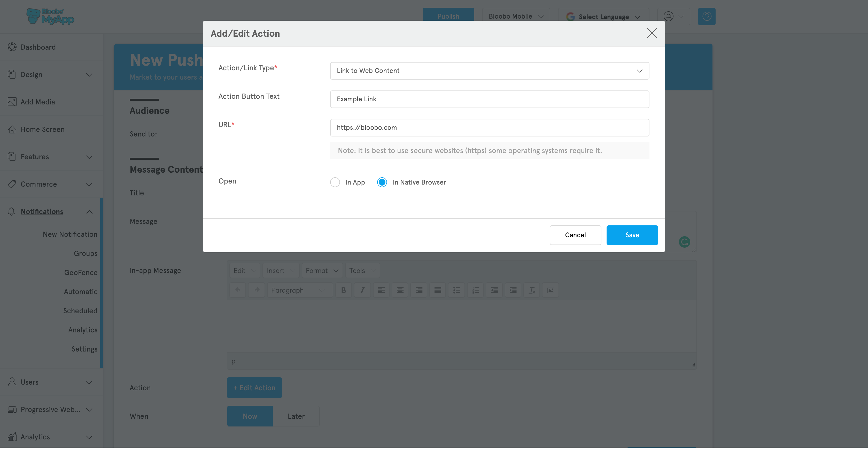Click the help question mark icon

point(706,16)
